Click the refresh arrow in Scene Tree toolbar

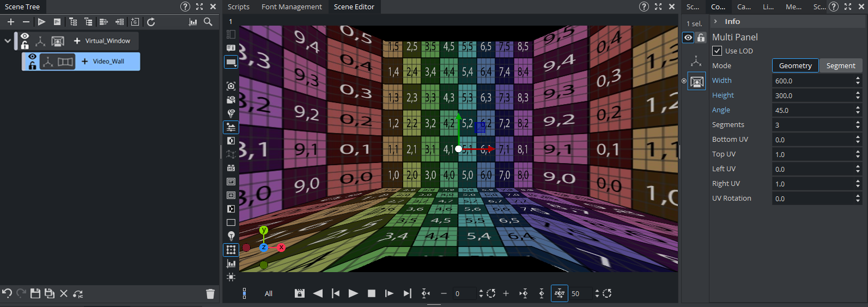click(x=151, y=22)
